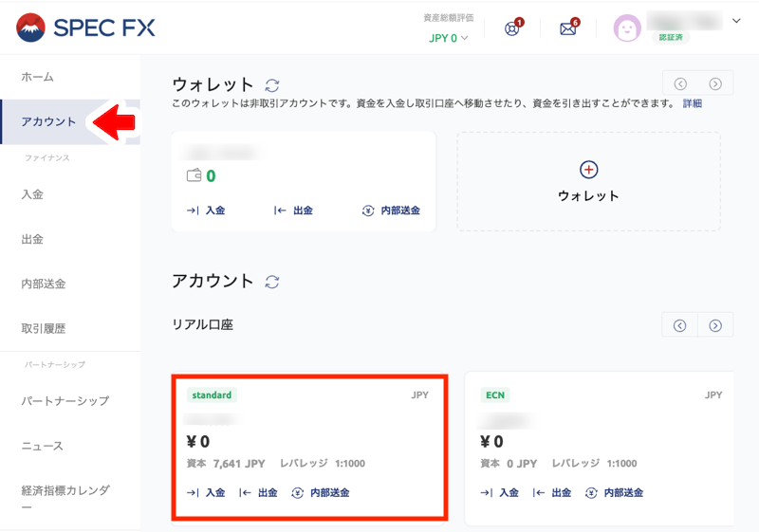Open ホーム in the sidebar
Screen dimensions: 759x532
click(38, 77)
